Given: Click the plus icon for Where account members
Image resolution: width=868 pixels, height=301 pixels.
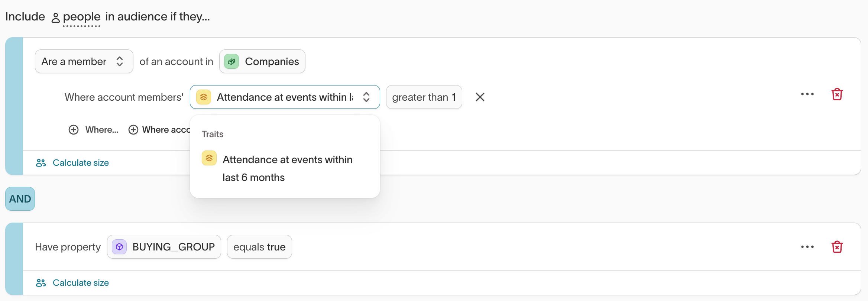Looking at the screenshot, I should coord(133,130).
